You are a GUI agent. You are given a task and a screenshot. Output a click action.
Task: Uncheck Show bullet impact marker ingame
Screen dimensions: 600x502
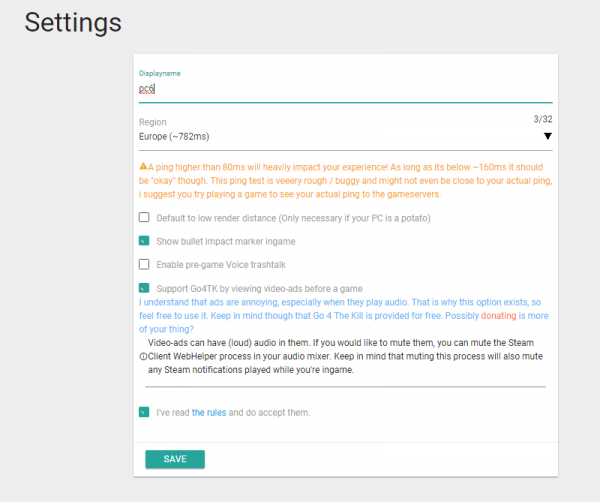144,241
